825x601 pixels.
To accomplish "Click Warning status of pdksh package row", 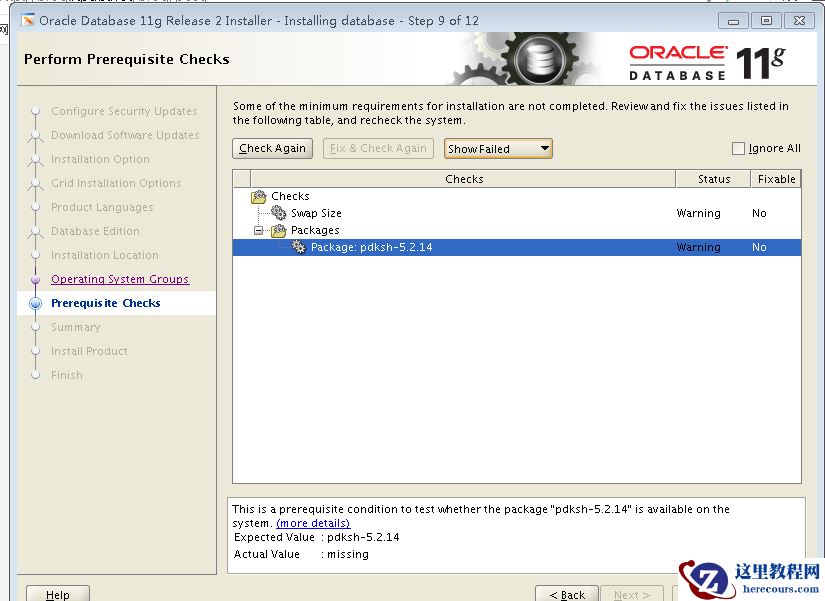I will (698, 247).
